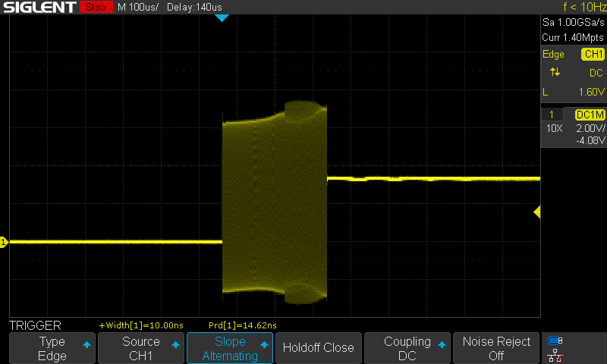
Task: Click the channel 1 number badge
Action: tap(552, 115)
